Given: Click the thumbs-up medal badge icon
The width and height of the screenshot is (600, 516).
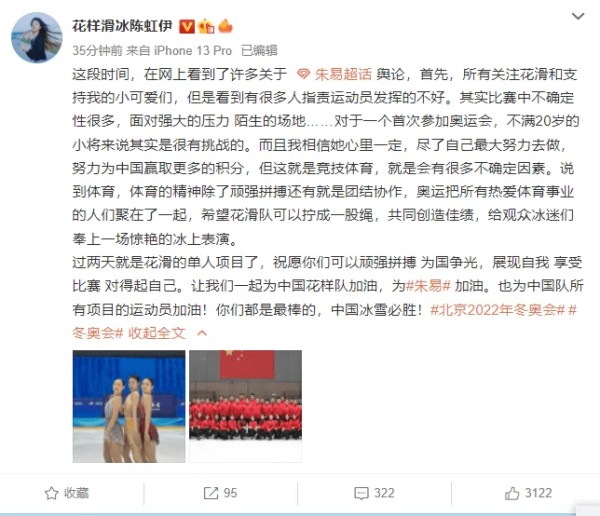Looking at the screenshot, I should pos(206,26).
